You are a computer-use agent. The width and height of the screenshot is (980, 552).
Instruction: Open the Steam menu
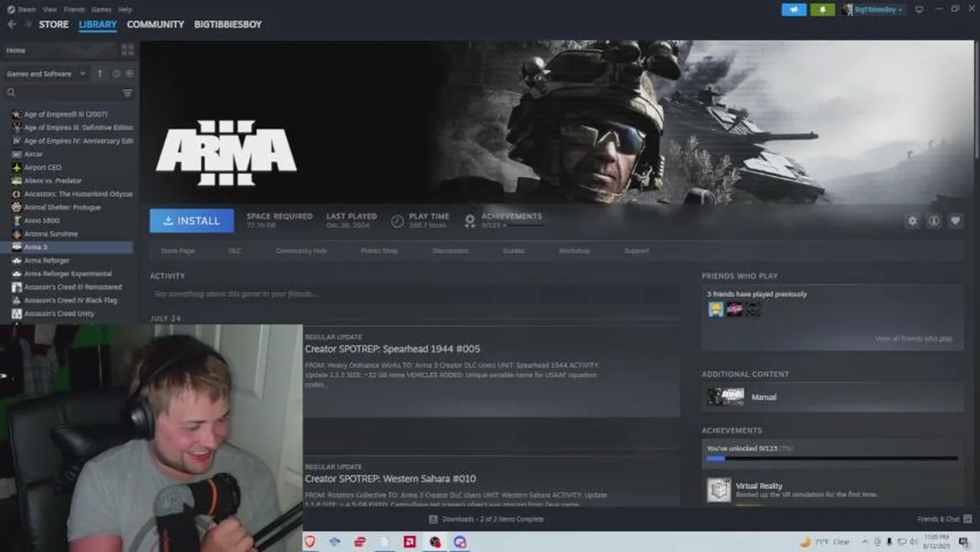tap(21, 9)
